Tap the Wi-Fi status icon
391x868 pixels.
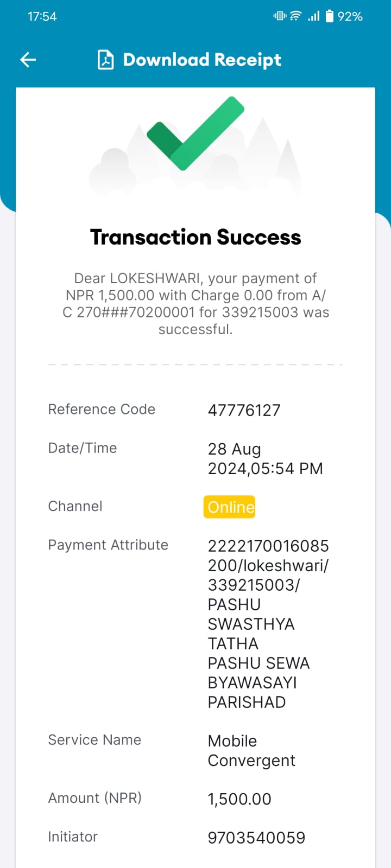[x=295, y=16]
